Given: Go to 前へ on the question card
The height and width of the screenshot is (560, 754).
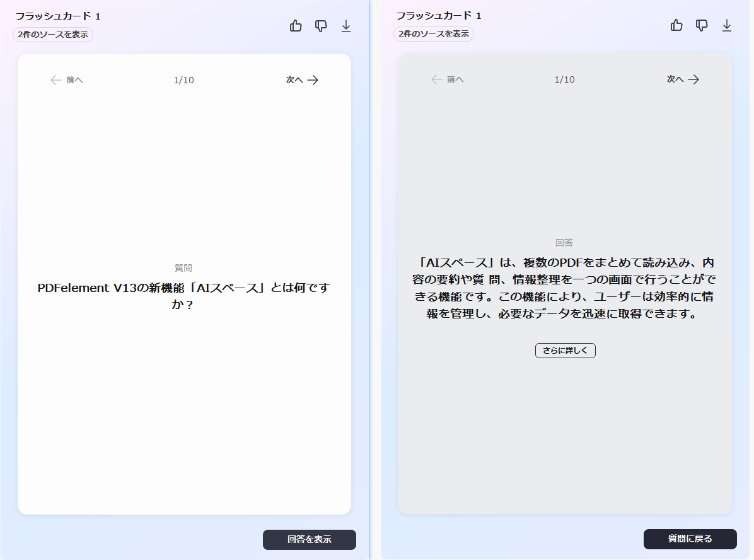Looking at the screenshot, I should pos(67,80).
